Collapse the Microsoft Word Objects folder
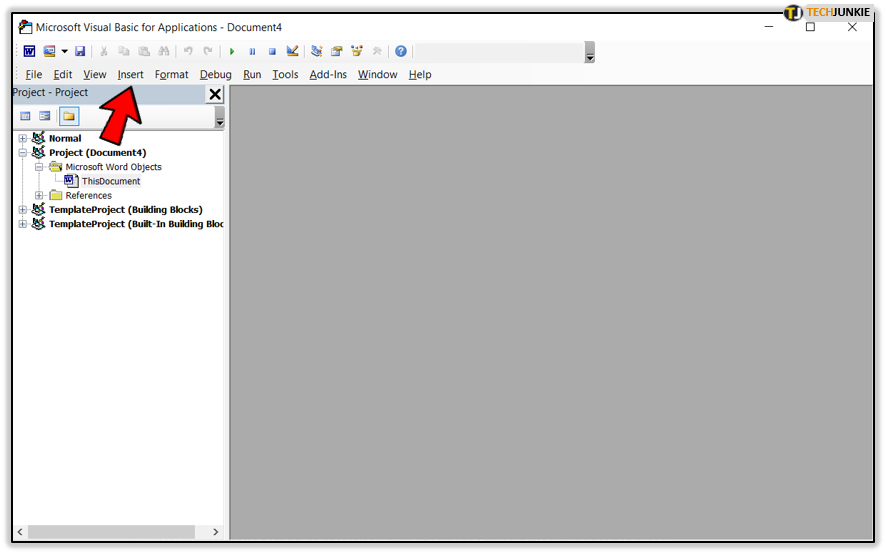The image size is (886, 554). [x=39, y=167]
